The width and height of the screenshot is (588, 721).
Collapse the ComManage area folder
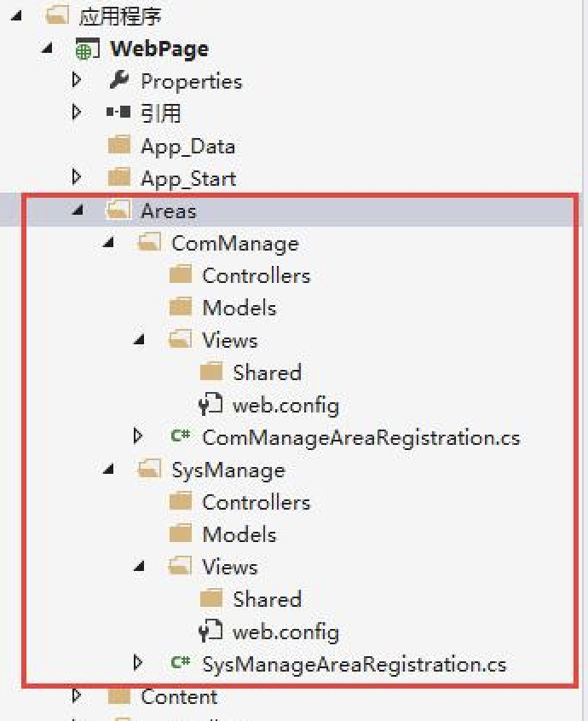(109, 243)
